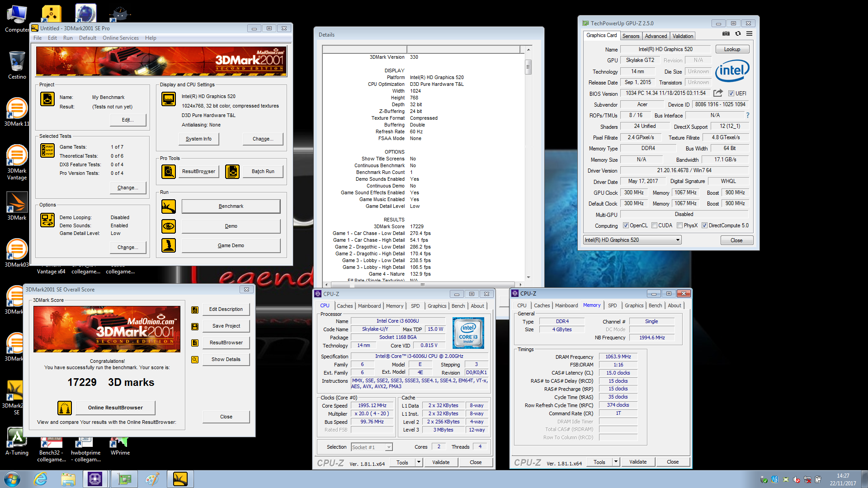Screen dimensions: 868x488
Task: Switch to the Advanced tab in GPU-Z
Action: (656, 36)
